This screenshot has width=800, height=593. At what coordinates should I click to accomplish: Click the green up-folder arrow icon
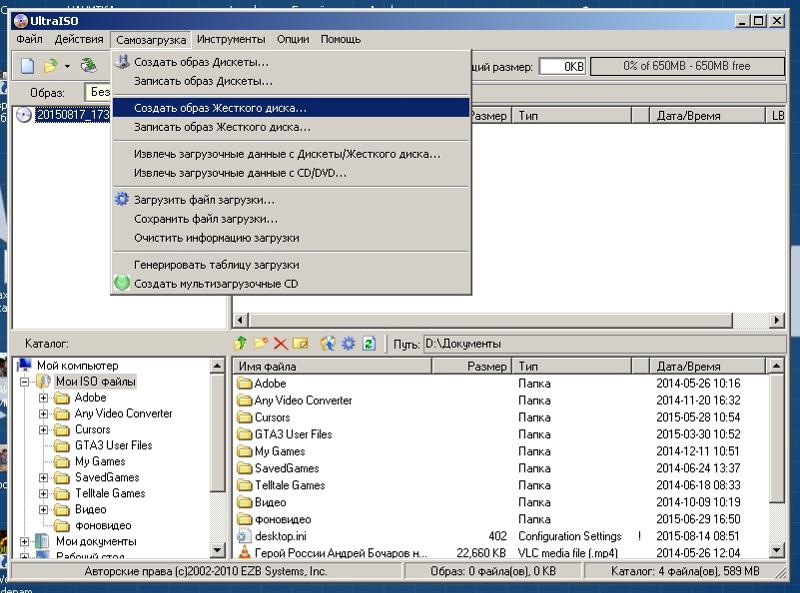tap(240, 343)
